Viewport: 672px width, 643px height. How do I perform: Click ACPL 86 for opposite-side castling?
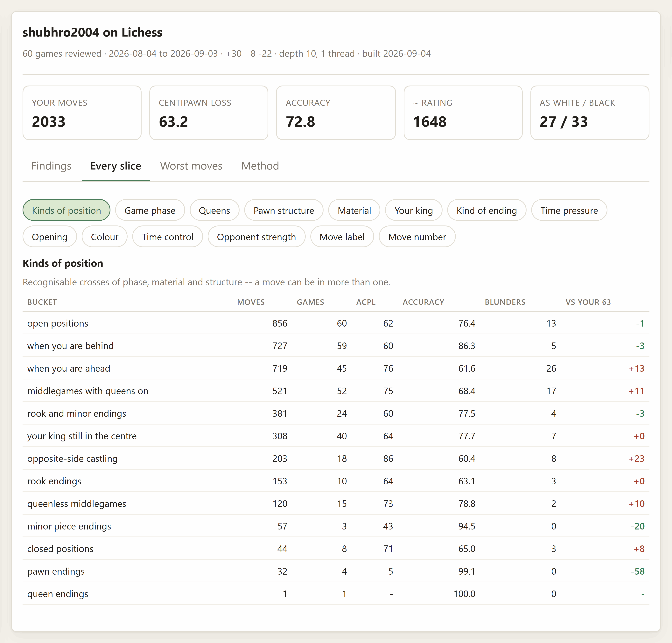tap(388, 459)
